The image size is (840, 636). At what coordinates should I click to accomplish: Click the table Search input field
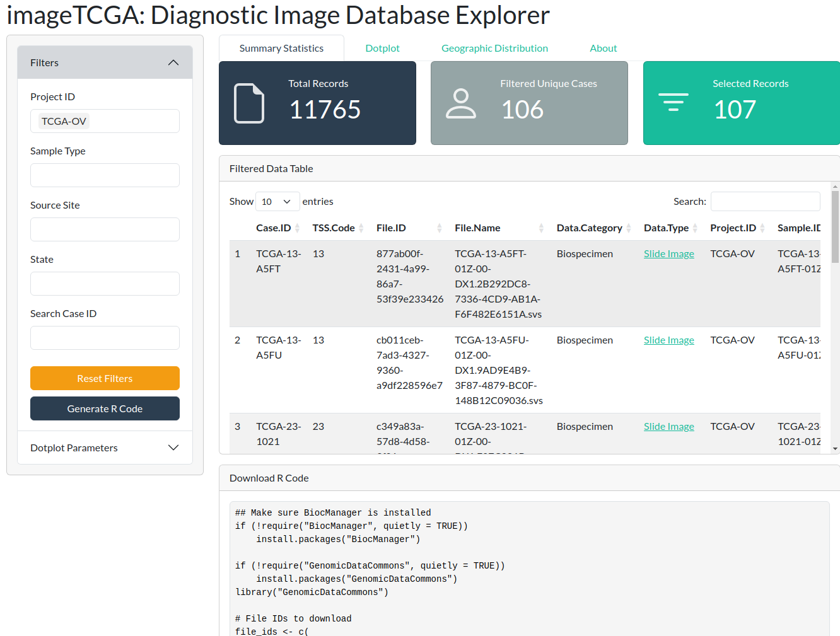(x=765, y=202)
